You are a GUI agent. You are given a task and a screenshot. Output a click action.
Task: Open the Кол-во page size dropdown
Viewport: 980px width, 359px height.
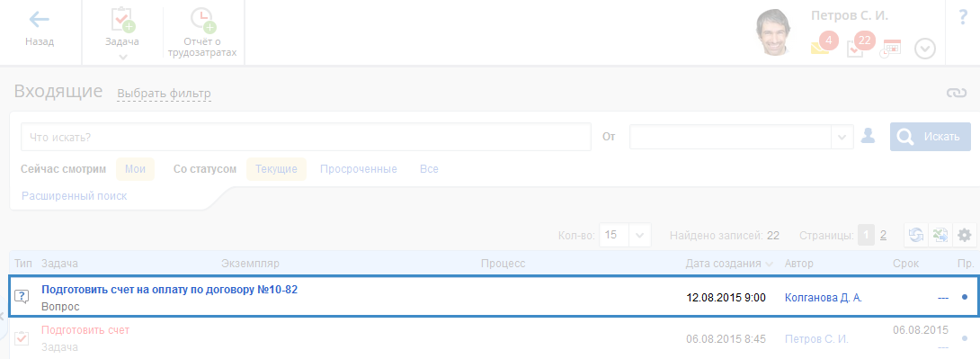tap(625, 235)
